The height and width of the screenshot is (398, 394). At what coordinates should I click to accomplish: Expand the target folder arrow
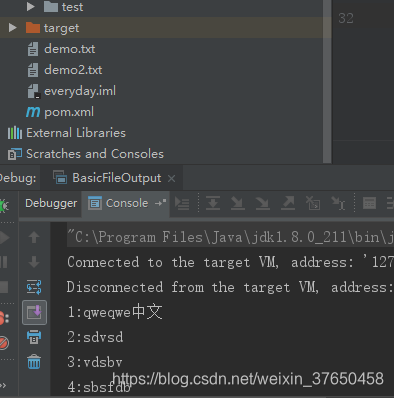(13, 28)
